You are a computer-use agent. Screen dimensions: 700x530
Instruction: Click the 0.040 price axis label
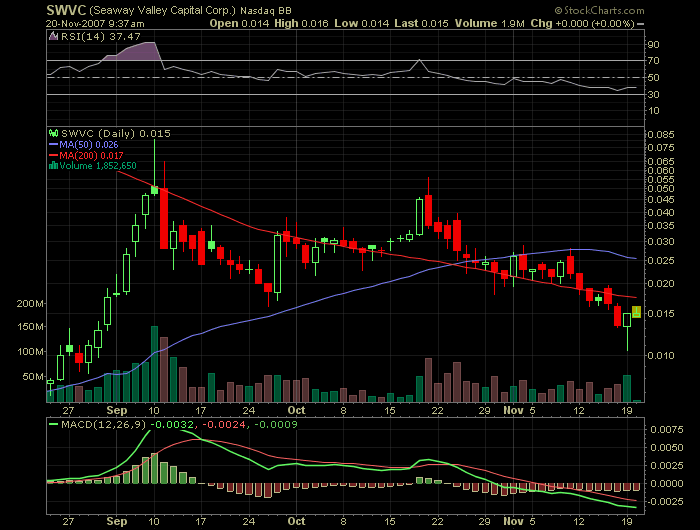coord(661,213)
